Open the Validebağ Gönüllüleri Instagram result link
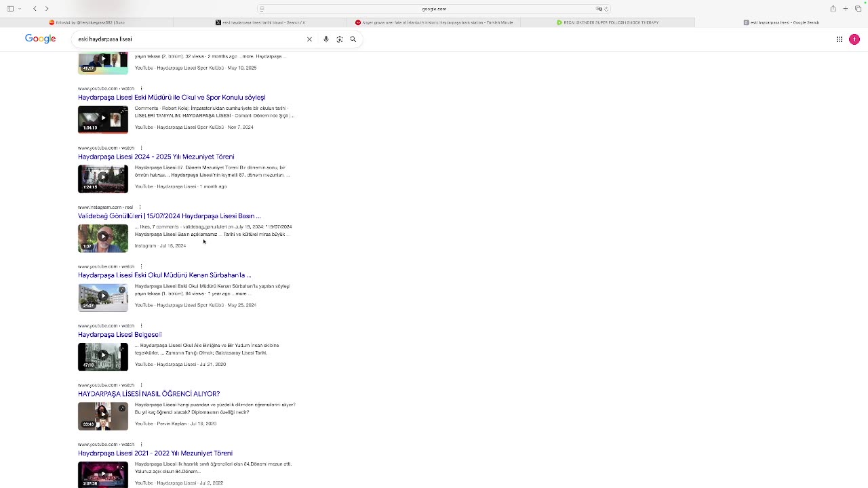 pos(170,216)
